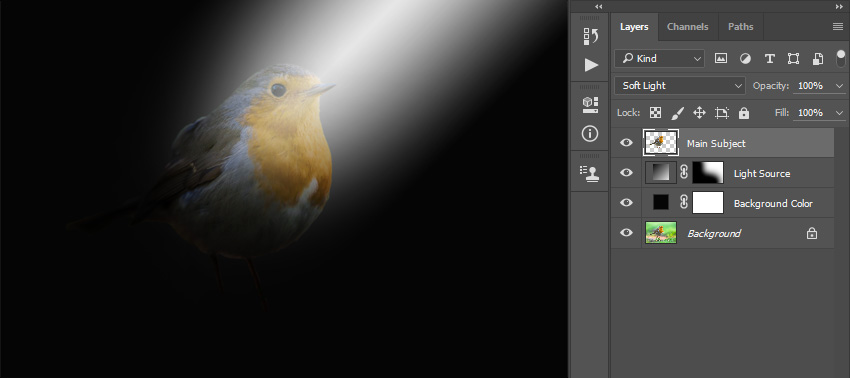
Task: Toggle the layer filtering switch
Action: [841, 58]
